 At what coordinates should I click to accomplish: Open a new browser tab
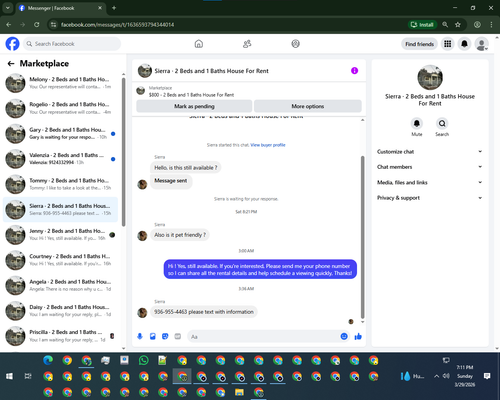[114, 8]
